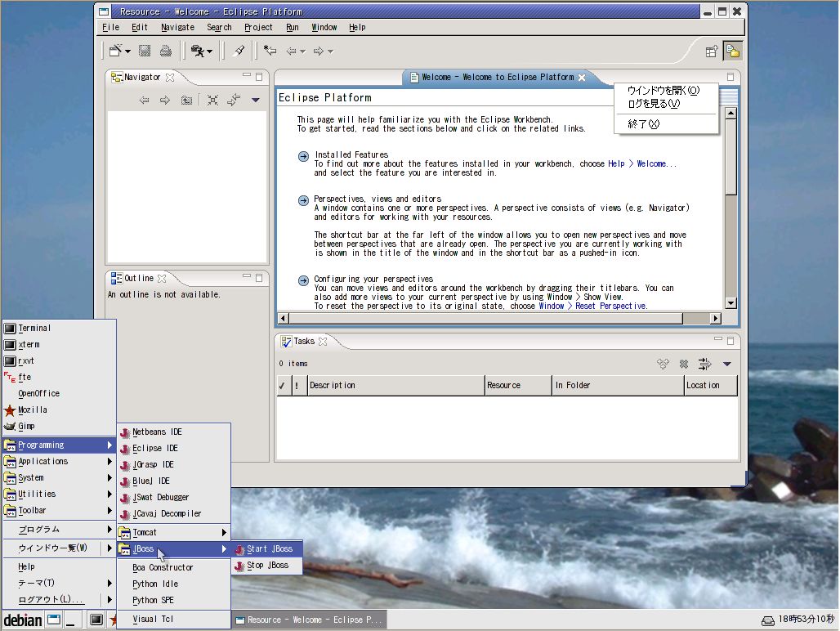Click the taskbar terminal launcher icon
The width and height of the screenshot is (840, 631).
coord(96,620)
